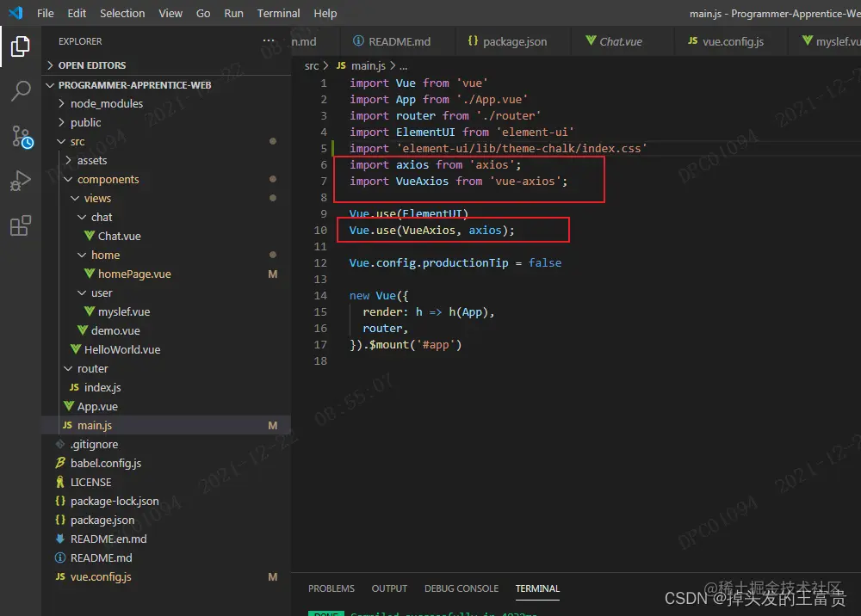
Task: Open Explorer more actions ellipsis
Action: pyautogui.click(x=269, y=40)
